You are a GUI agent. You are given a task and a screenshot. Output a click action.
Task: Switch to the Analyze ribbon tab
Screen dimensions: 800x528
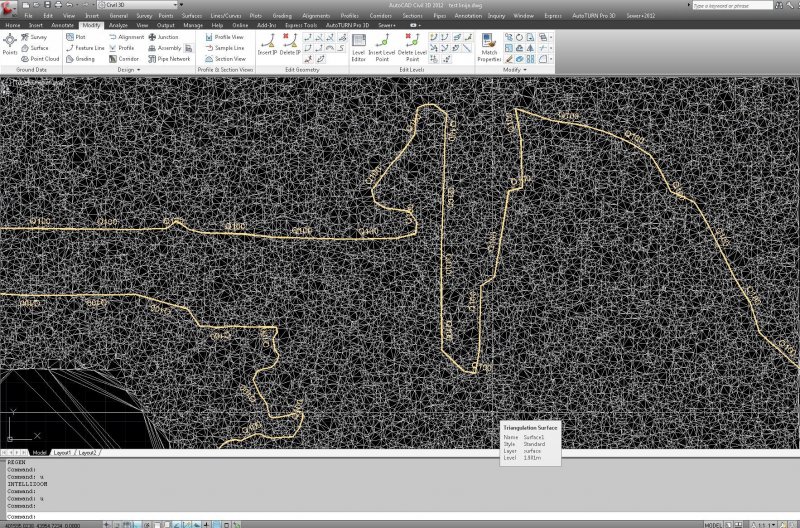pos(118,25)
